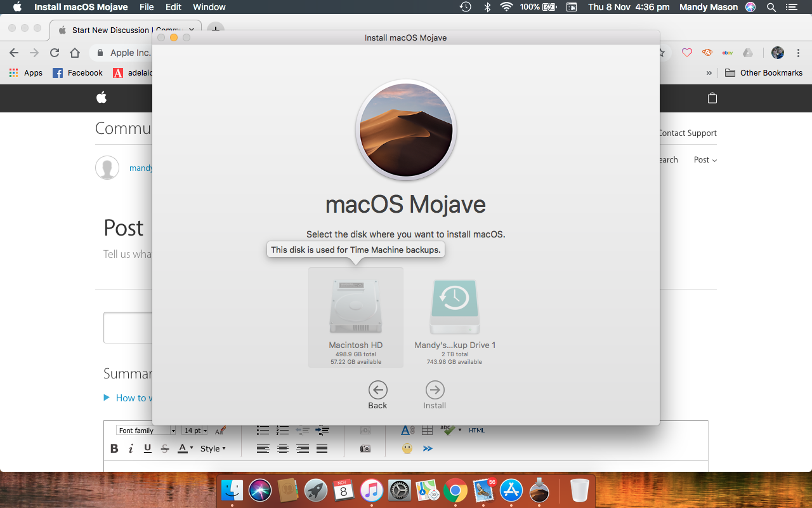This screenshot has height=508, width=812.
Task: Open the 14 pt font size dropdown
Action: (195, 431)
